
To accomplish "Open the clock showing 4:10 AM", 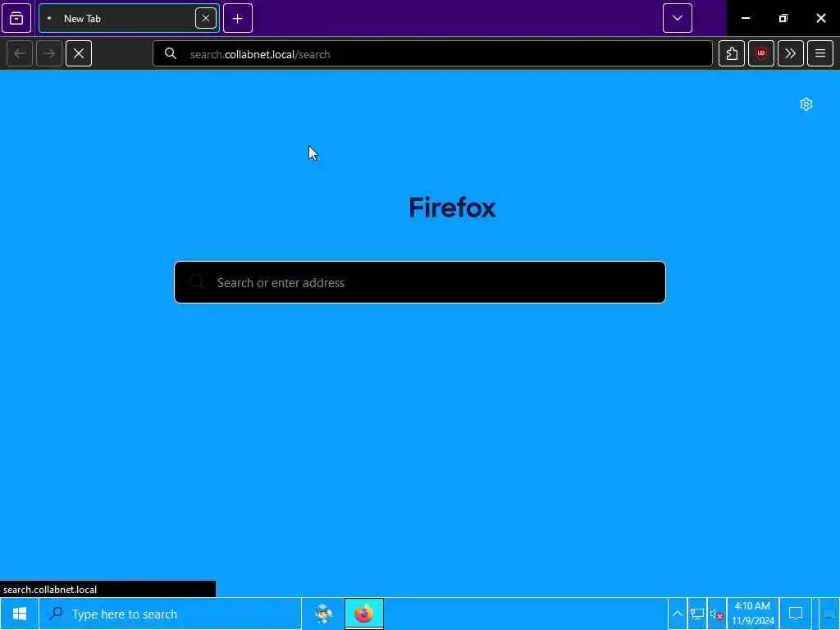I will point(753,614).
